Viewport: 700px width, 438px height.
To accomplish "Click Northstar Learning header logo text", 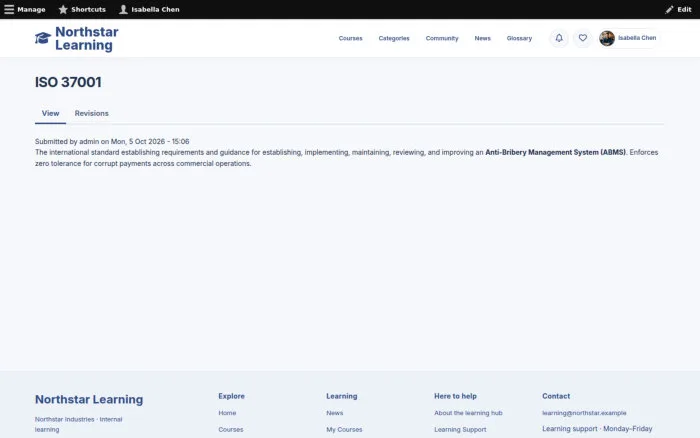I will pos(87,38).
